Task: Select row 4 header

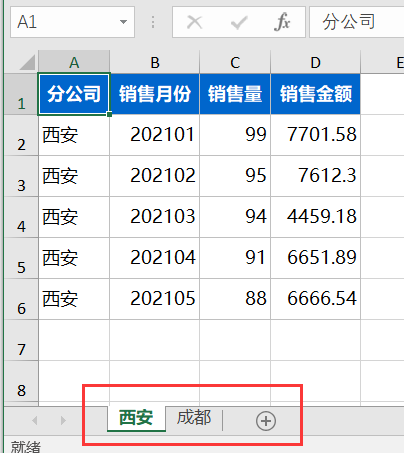Action: click(x=21, y=217)
